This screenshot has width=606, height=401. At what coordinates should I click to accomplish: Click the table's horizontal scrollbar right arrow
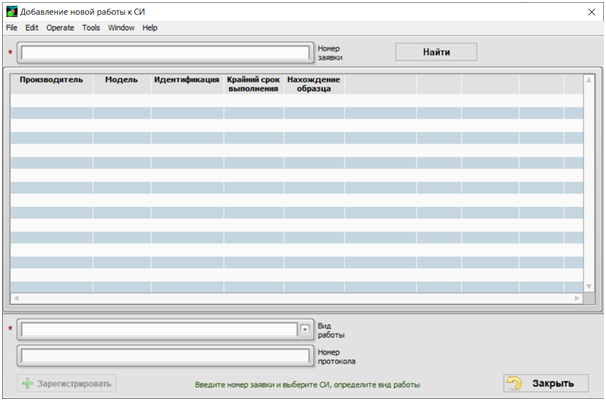click(577, 298)
